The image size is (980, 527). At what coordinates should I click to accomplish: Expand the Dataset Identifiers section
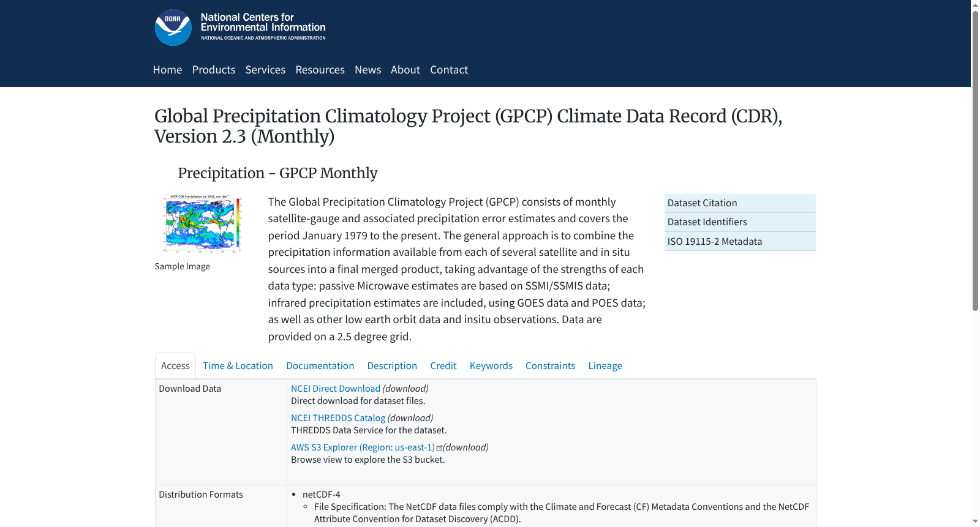click(740, 222)
